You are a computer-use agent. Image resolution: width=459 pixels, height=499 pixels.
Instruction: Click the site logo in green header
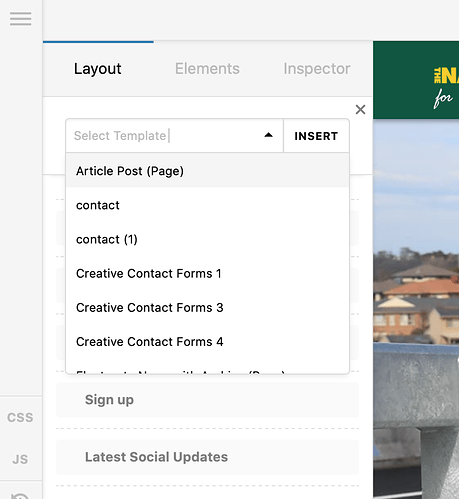446,88
